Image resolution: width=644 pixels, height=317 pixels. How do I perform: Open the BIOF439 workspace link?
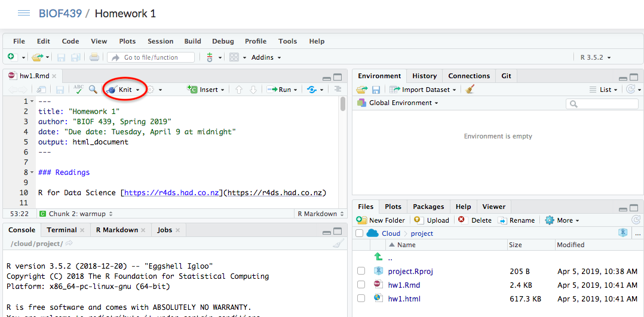[60, 13]
